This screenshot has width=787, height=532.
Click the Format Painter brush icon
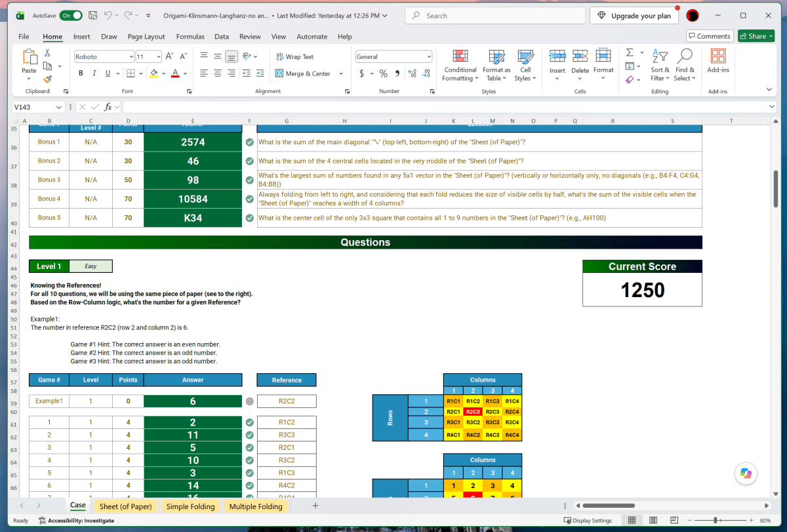pos(48,78)
